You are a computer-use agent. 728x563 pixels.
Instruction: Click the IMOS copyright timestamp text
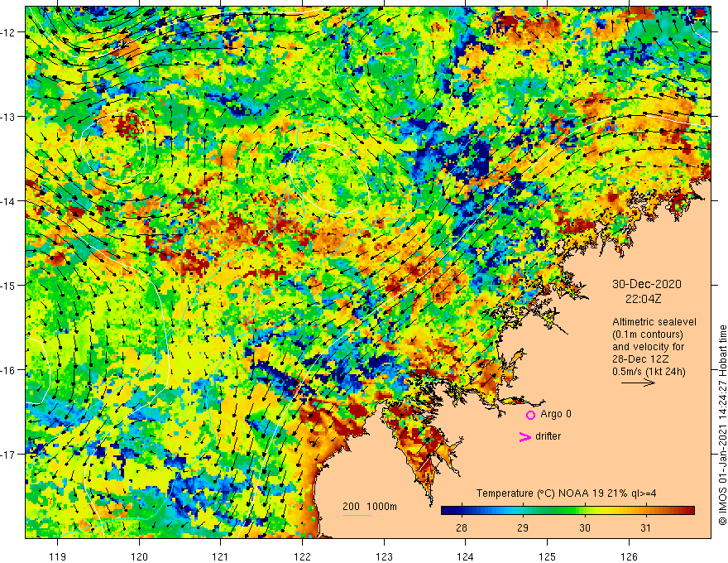point(722,426)
